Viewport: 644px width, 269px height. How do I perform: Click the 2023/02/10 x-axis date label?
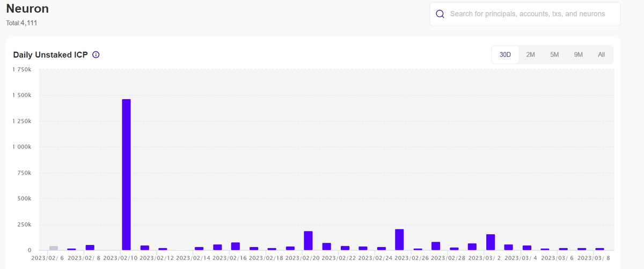tap(120, 258)
